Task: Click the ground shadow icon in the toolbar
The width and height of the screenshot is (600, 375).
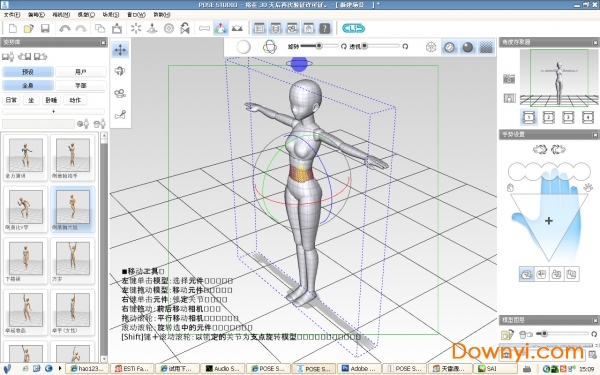Action: point(237,28)
